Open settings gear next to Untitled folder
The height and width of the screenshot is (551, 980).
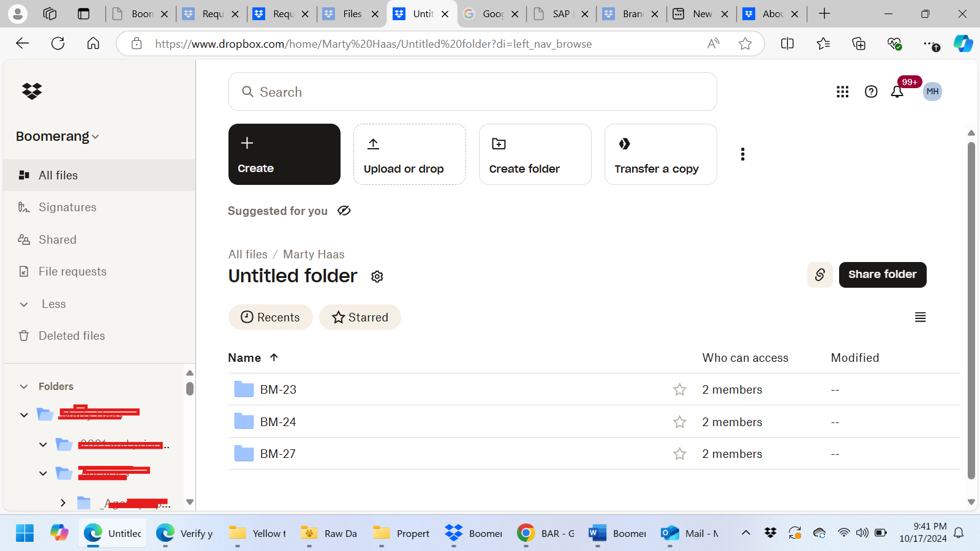(x=377, y=277)
